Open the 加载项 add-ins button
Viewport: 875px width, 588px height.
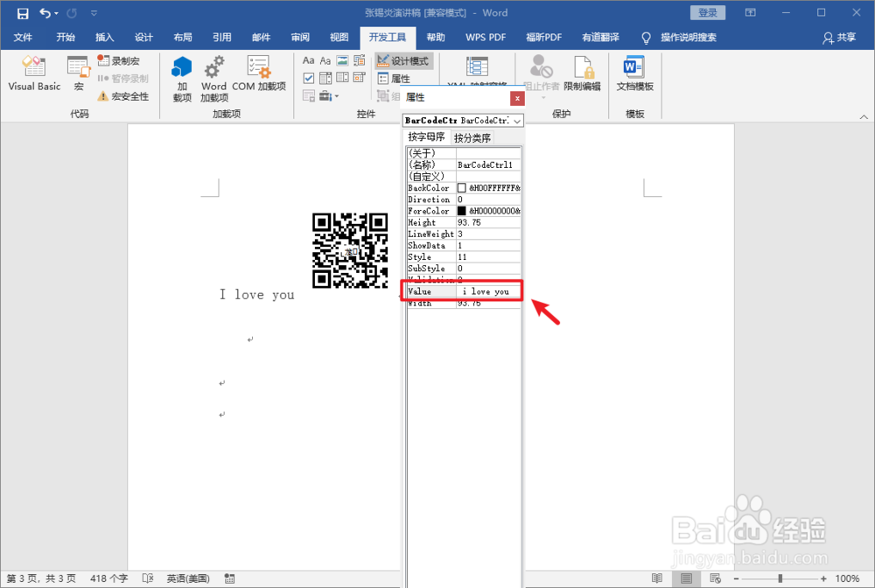182,79
